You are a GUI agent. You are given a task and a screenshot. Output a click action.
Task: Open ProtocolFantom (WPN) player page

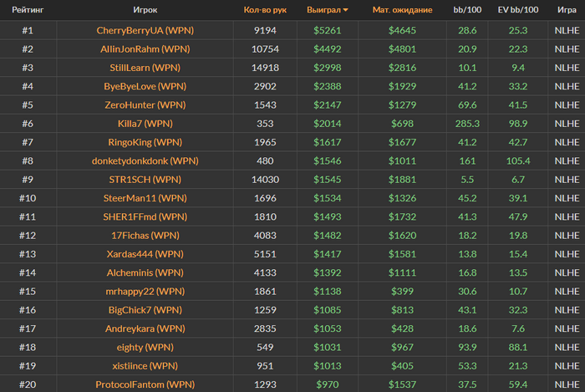(145, 384)
